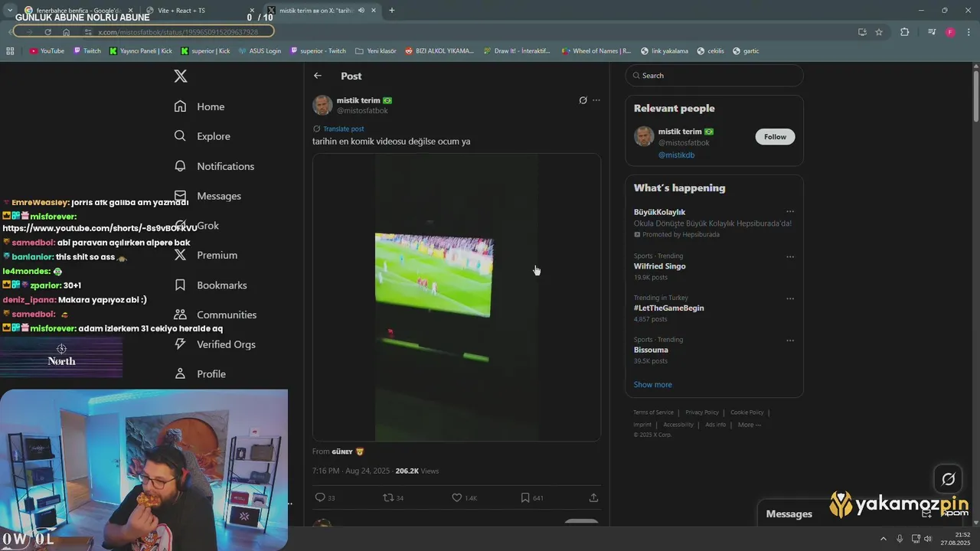Click the floating Grok button

(948, 479)
